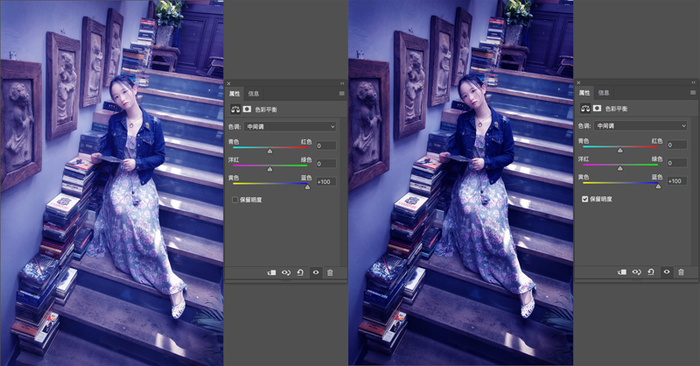Screen dimensions: 700x366
Task: Click the reset arrow icon in right panel footer
Action: pos(651,272)
